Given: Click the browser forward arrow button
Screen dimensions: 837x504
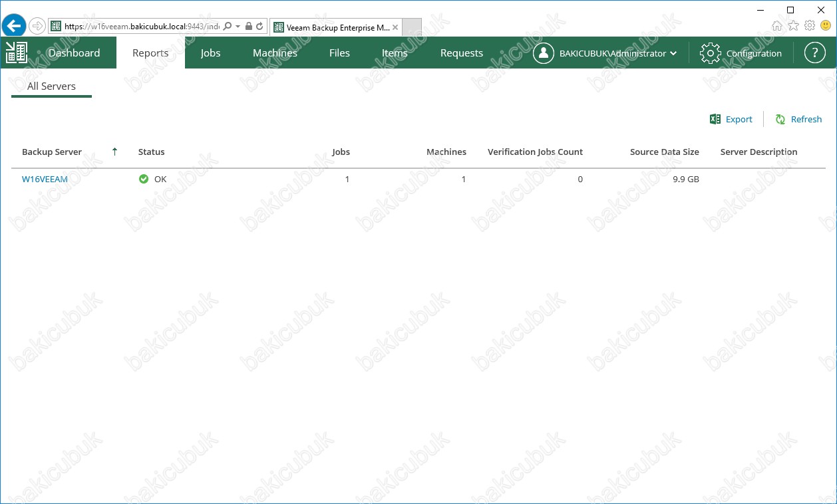Looking at the screenshot, I should pos(37,26).
